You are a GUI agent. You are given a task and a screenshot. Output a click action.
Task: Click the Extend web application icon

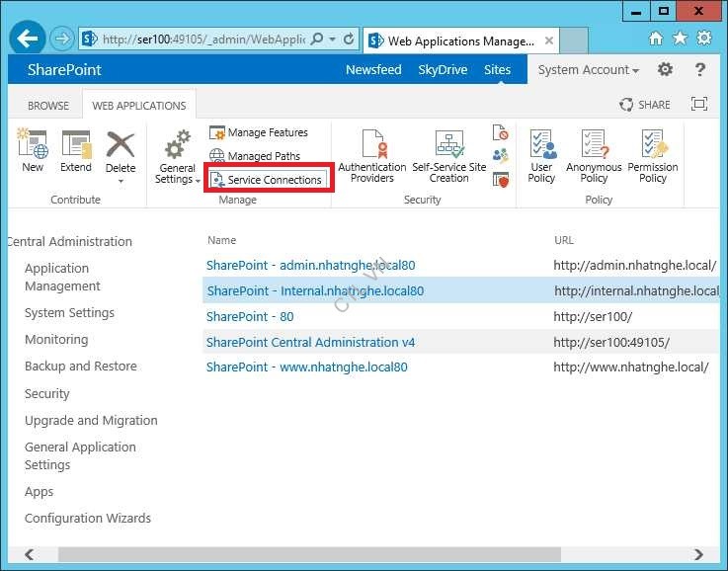point(76,144)
